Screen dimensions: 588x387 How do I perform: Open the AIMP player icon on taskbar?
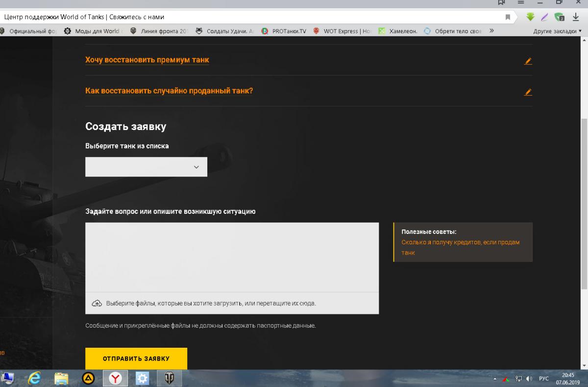[88, 378]
